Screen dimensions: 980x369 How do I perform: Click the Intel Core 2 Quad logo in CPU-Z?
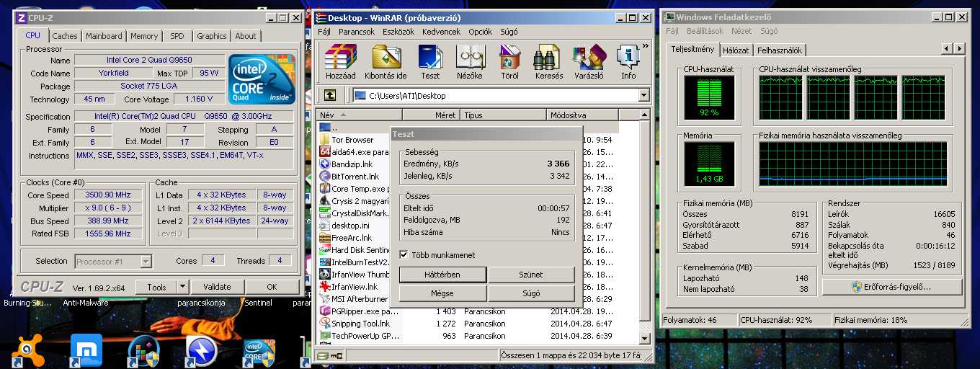(x=262, y=79)
